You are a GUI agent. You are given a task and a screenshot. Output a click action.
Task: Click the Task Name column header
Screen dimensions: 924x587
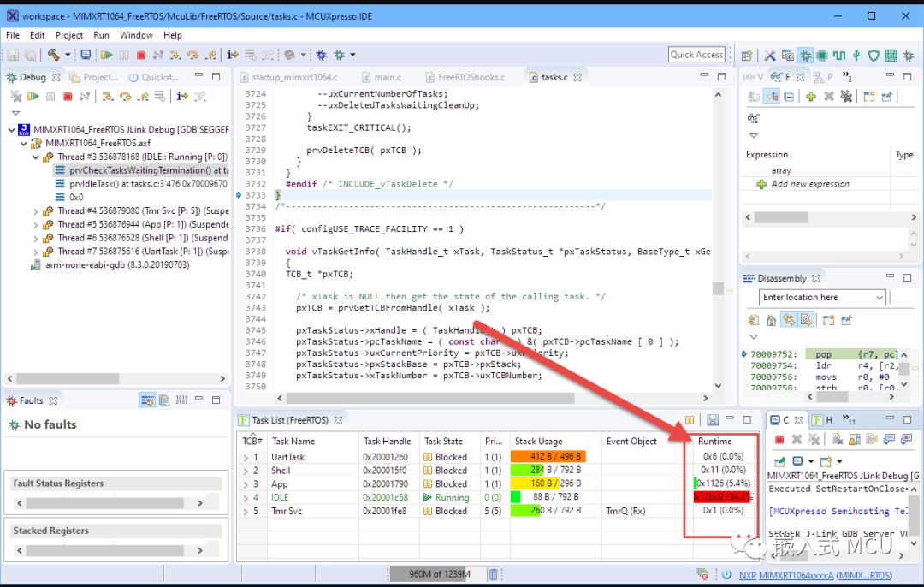[293, 441]
